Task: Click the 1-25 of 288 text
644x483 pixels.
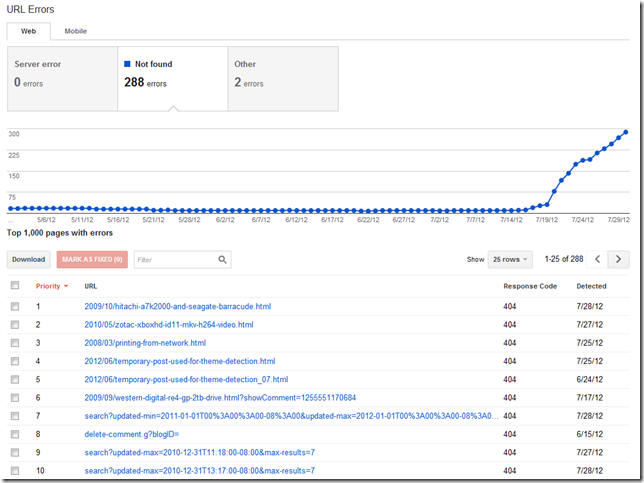Action: [x=564, y=259]
